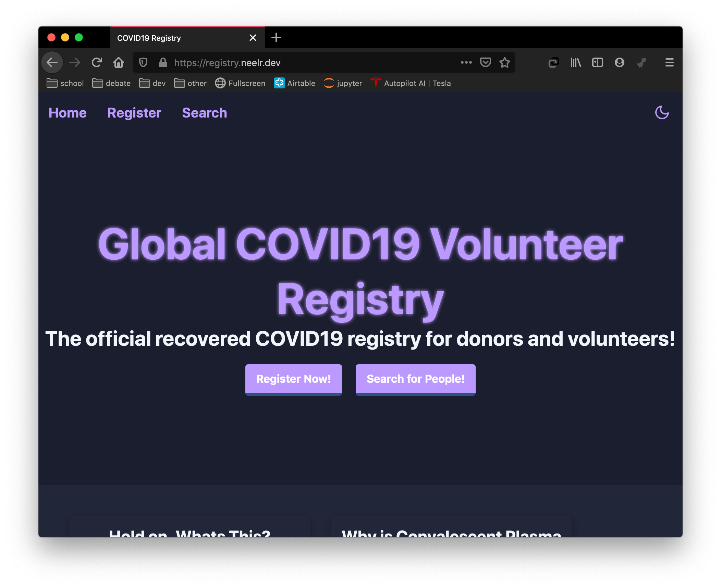
Task: Open tracking protection shield icon
Action: click(x=143, y=63)
